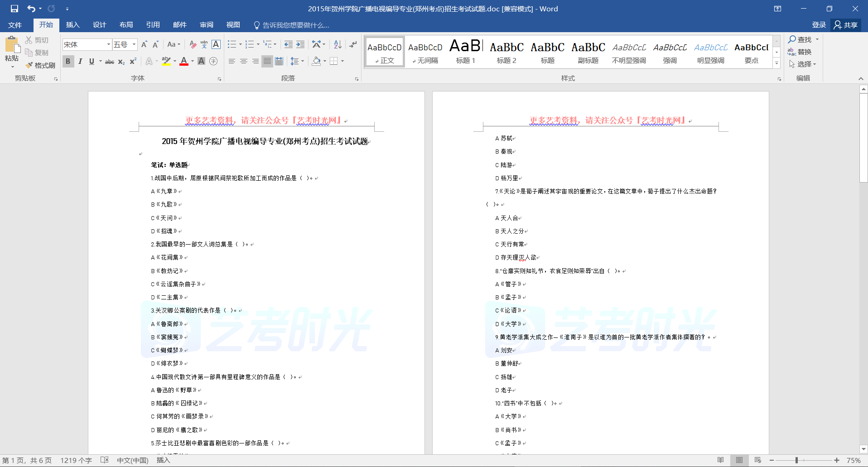Viewport: 868px width, 467px height.
Task: Save the document using the floppy disk icon
Action: point(14,9)
